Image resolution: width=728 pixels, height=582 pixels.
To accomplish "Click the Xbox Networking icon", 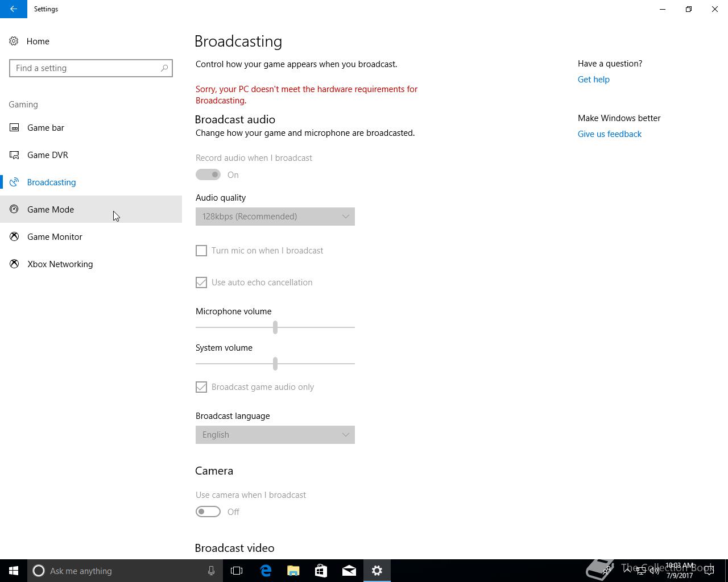I will coord(14,264).
